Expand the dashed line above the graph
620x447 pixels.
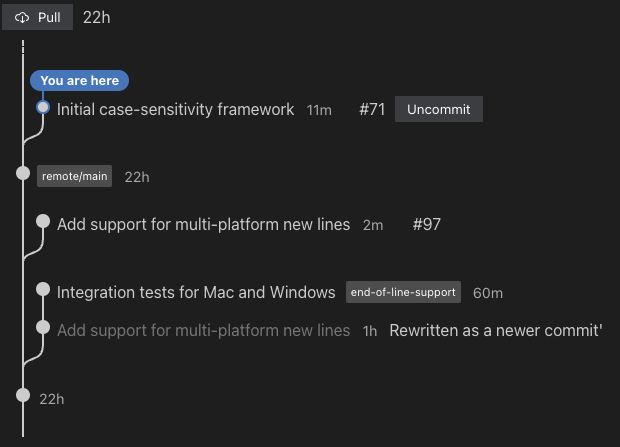pyautogui.click(x=23, y=47)
